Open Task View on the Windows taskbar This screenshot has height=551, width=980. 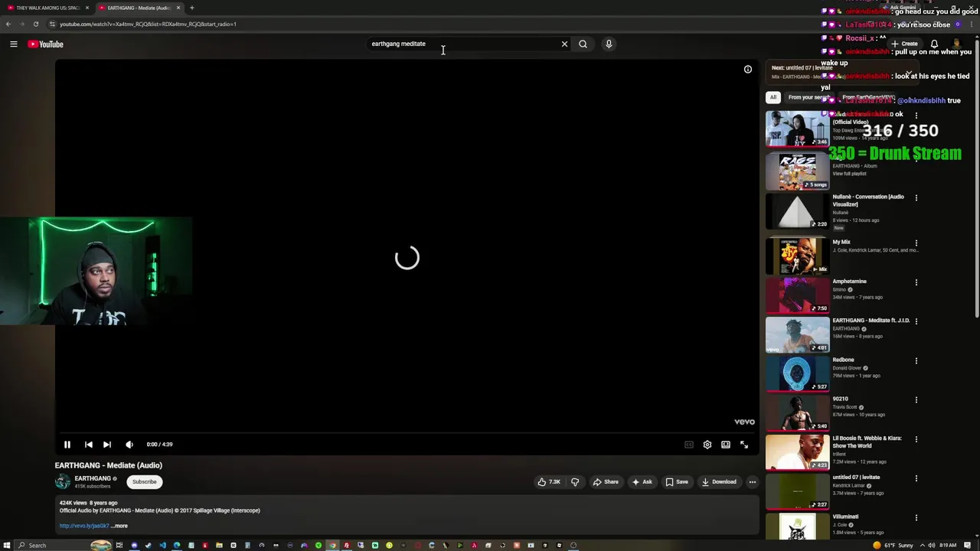pos(119,545)
